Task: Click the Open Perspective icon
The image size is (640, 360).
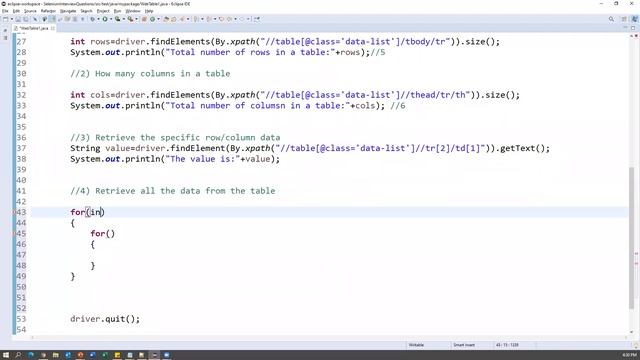Action: point(624,19)
